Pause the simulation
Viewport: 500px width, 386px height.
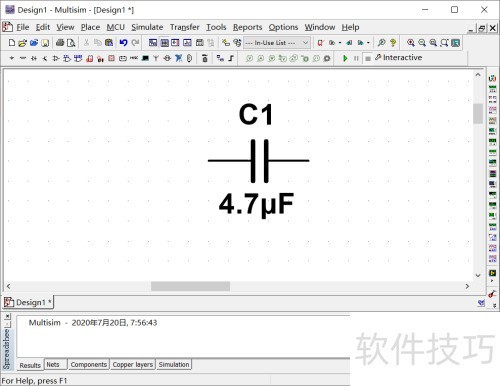[x=356, y=58]
